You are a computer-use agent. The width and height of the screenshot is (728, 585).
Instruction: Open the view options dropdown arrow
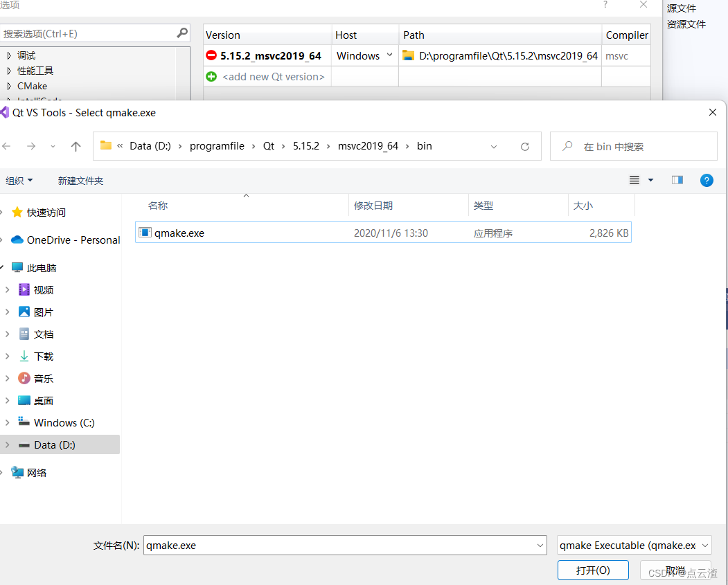650,180
